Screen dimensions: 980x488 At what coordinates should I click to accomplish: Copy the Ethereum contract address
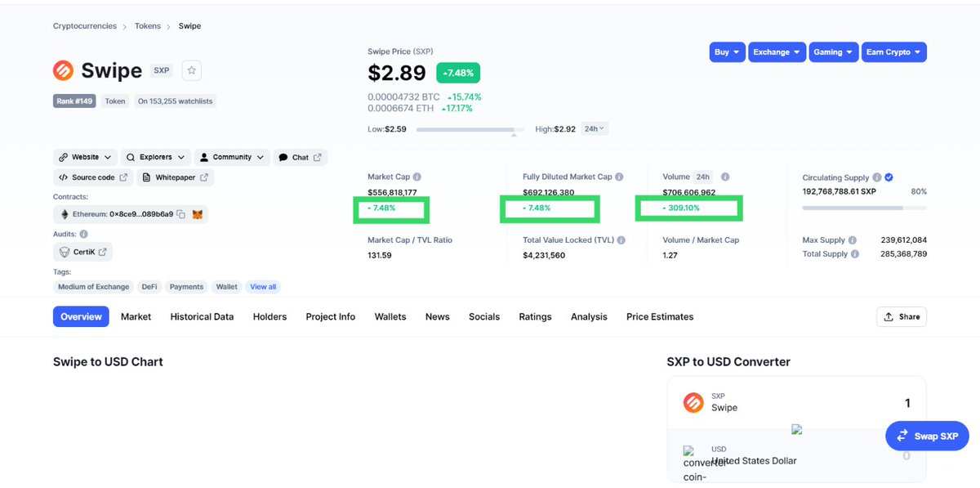pos(180,214)
